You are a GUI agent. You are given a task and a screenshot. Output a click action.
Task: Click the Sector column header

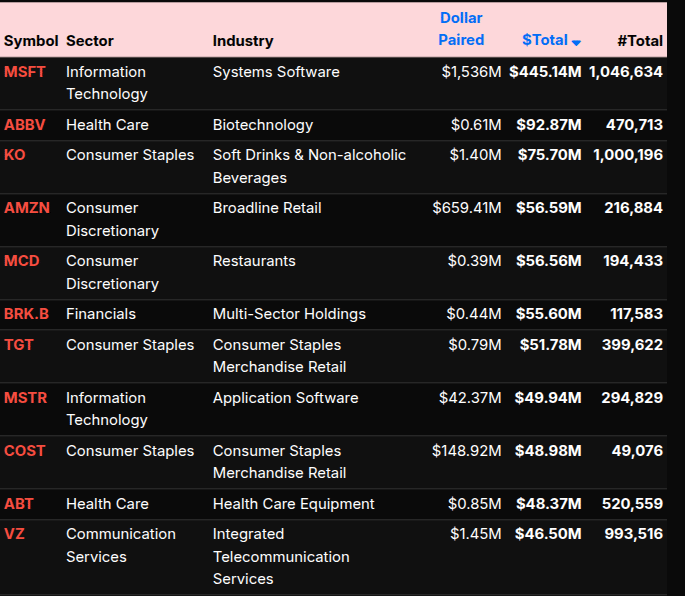point(90,41)
